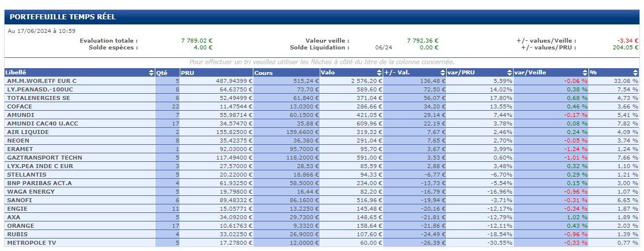The width and height of the screenshot is (644, 251).
Task: Select the TOTALENERGIES SE row label
Action: (x=39, y=98)
